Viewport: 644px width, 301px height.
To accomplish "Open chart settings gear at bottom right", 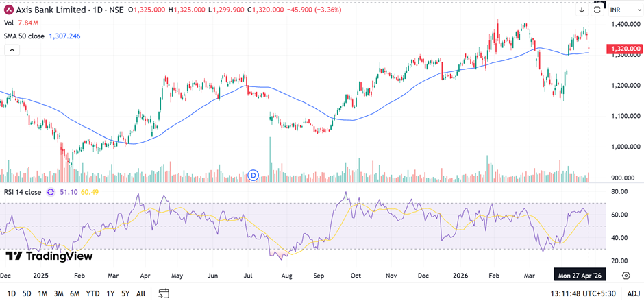I will click(626, 275).
